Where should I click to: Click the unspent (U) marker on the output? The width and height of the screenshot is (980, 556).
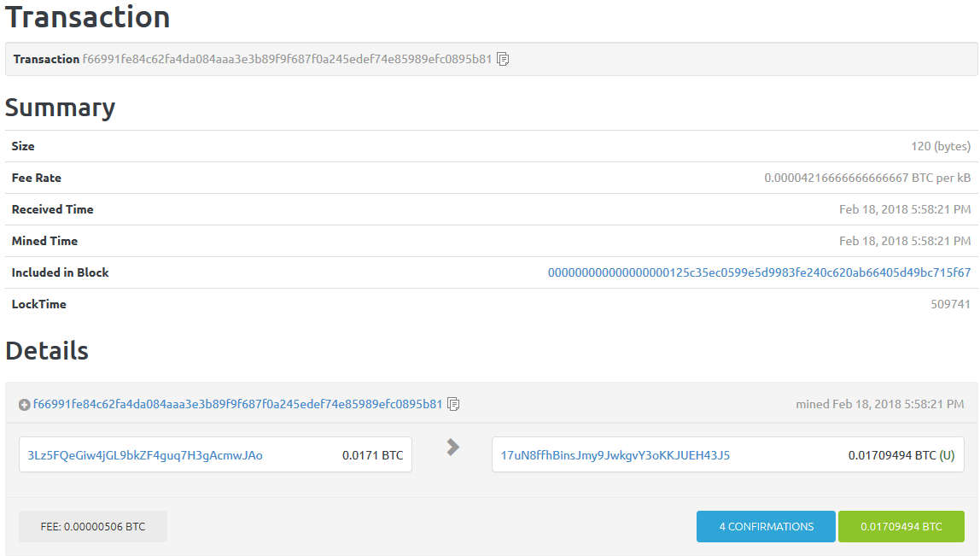pos(947,455)
